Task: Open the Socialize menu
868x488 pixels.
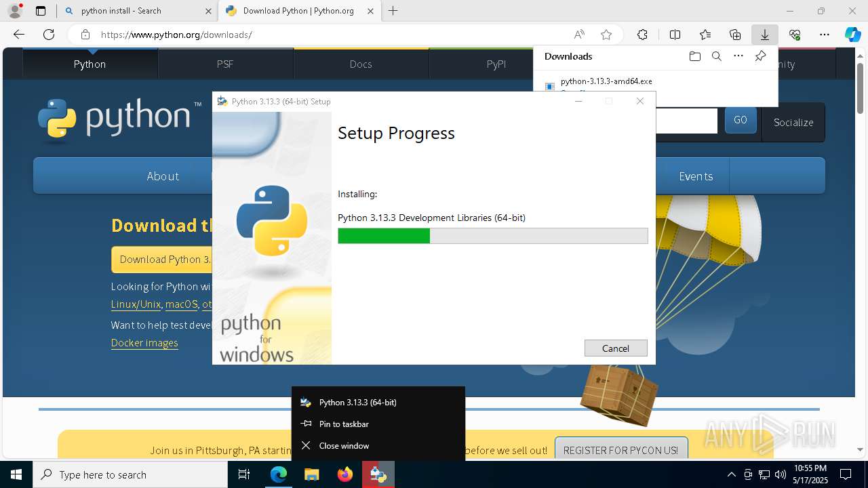Action: click(x=793, y=123)
